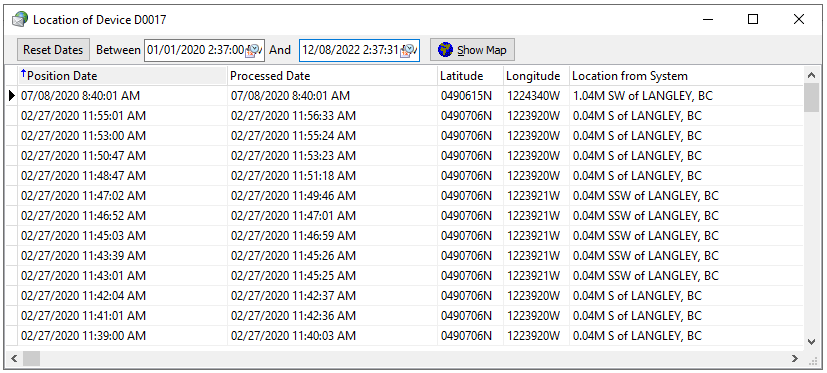827x373 pixels.
Task: Click processed date 02/27/2020 11:46:59 AM
Action: [x=332, y=236]
